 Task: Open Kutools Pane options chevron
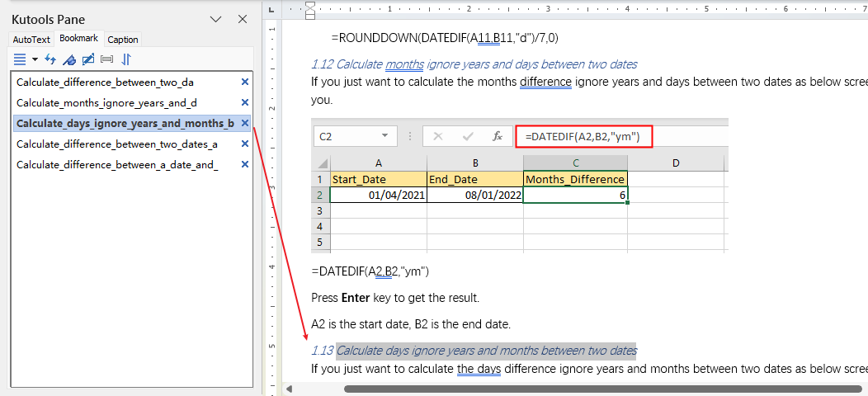[x=216, y=19]
